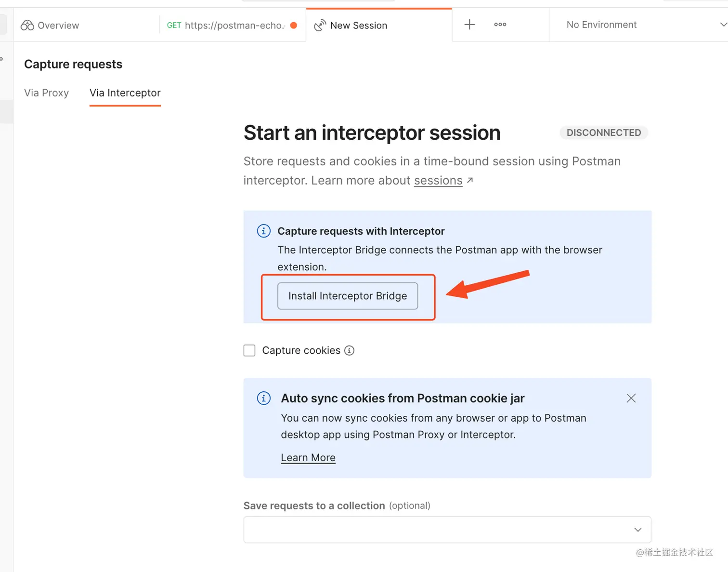Expand the Save requests to a collection dropdown
The height and width of the screenshot is (572, 728).
click(638, 530)
